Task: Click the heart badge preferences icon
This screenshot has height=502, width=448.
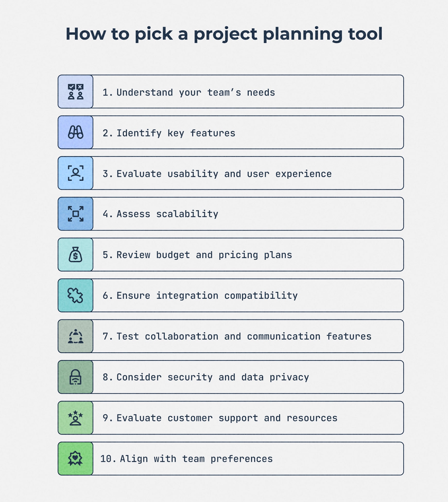Action: (75, 458)
